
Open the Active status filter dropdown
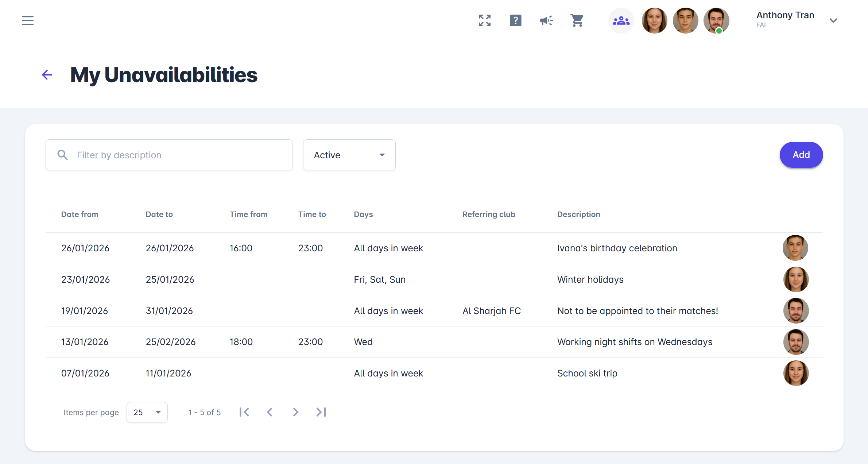(349, 155)
